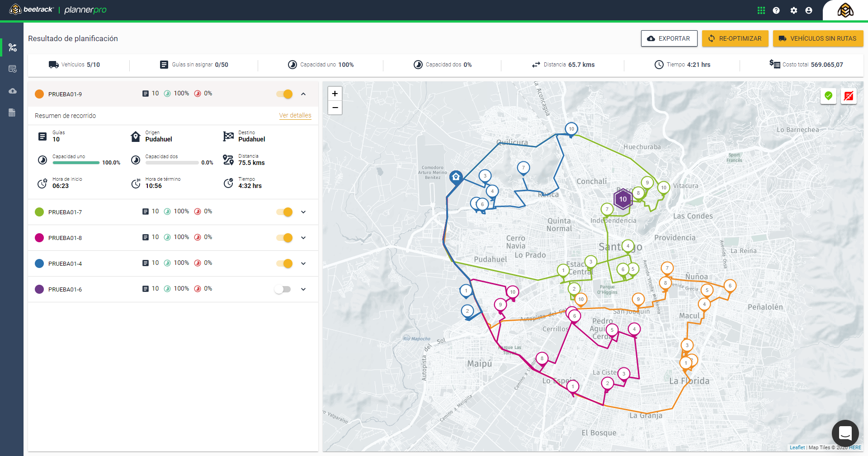868x456 pixels.
Task: Open the Ver detalles link
Action: 295,116
